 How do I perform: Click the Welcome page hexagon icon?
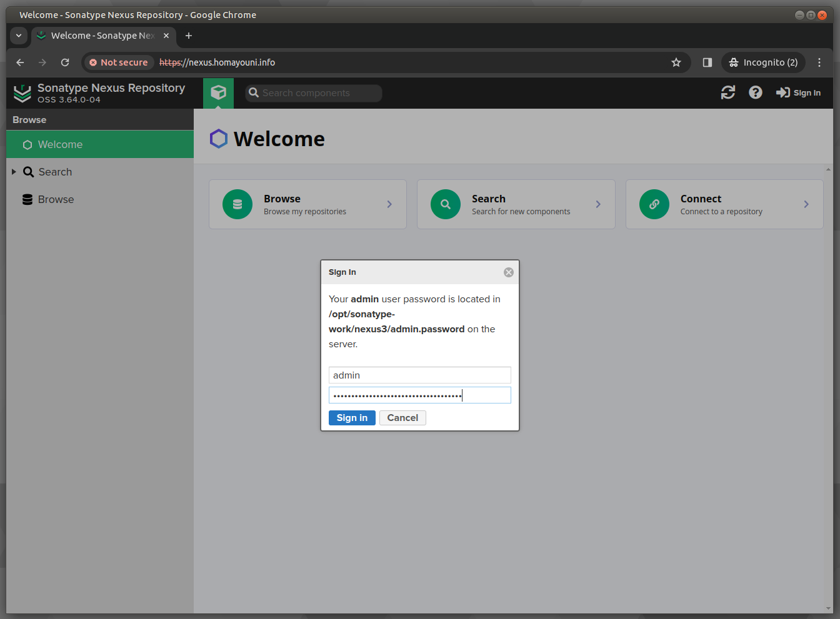(218, 139)
